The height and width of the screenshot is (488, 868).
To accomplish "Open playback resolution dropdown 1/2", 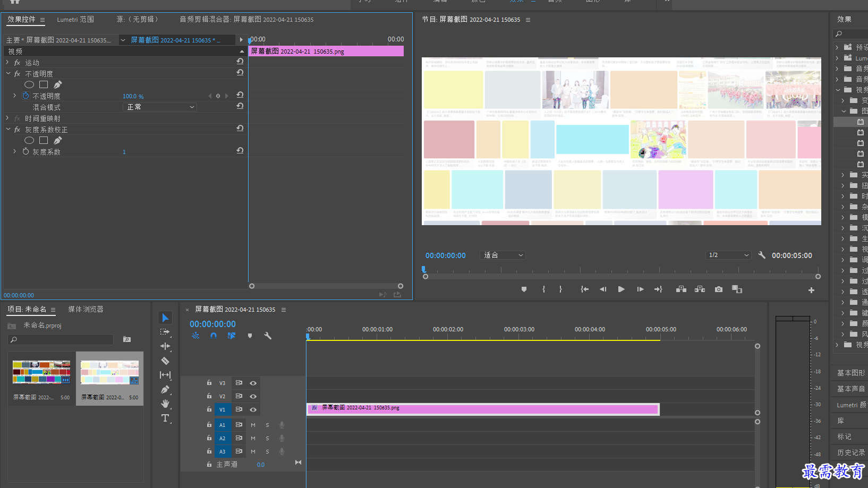I will coord(728,255).
